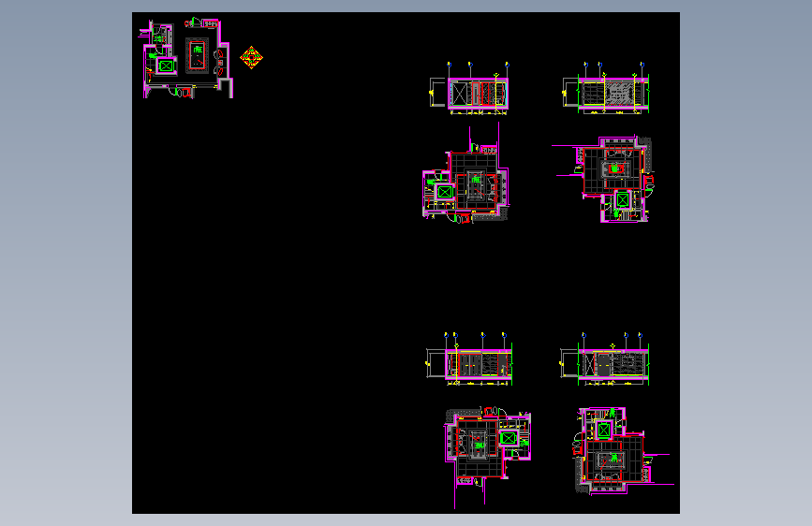Click the yellow-and-red diamond pattern symbol
Image resolution: width=812 pixels, height=526 pixels.
click(251, 57)
